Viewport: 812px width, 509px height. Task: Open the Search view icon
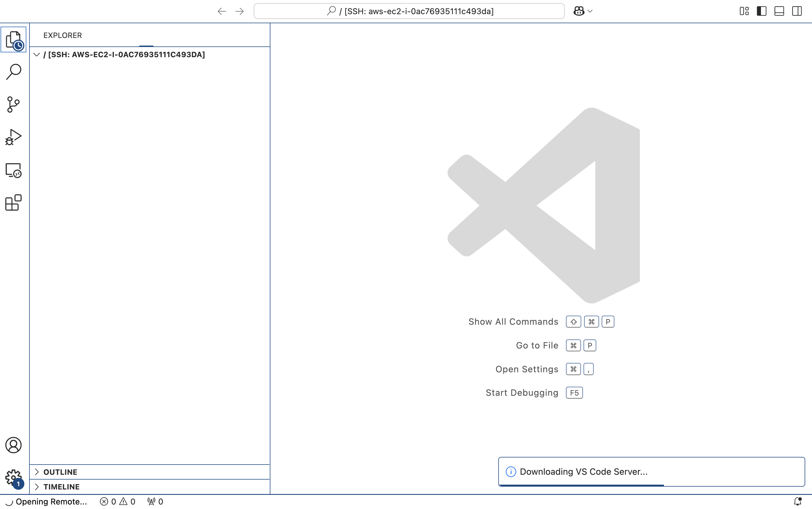tap(14, 72)
